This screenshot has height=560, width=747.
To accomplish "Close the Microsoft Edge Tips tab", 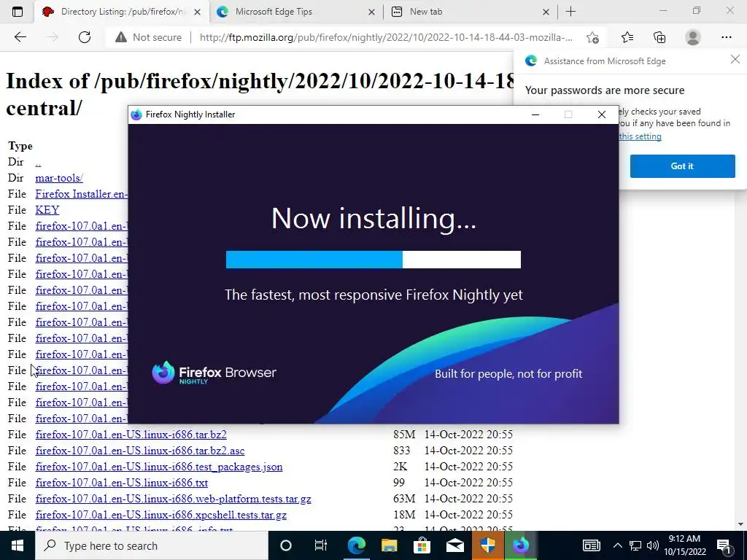I will [371, 12].
